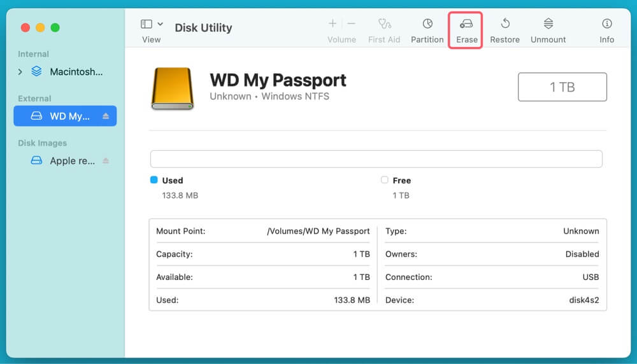Image resolution: width=637 pixels, height=364 pixels.
Task: Open the View sidebar dropdown
Action: coord(152,25)
